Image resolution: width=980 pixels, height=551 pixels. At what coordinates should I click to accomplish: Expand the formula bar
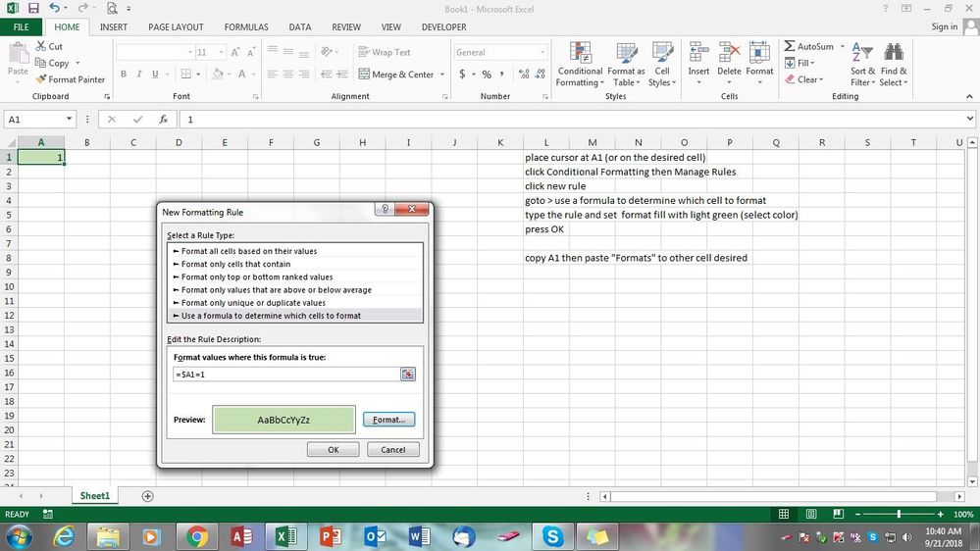click(x=969, y=119)
